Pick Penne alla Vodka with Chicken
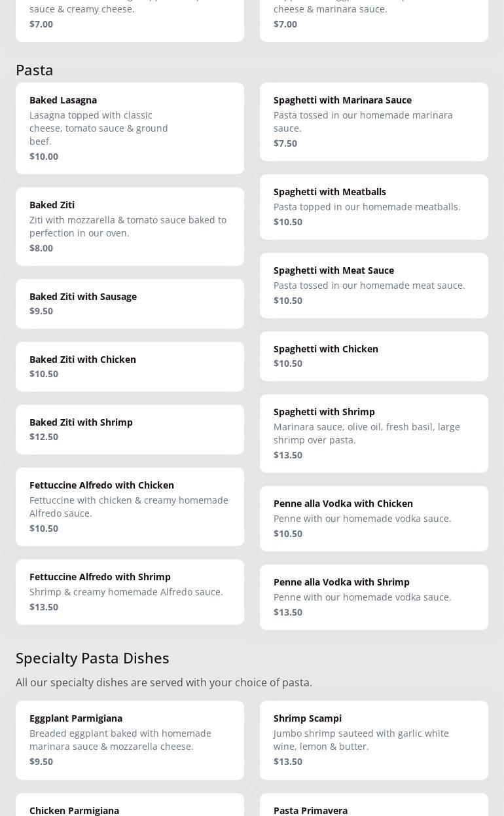The width and height of the screenshot is (504, 816). click(x=374, y=518)
